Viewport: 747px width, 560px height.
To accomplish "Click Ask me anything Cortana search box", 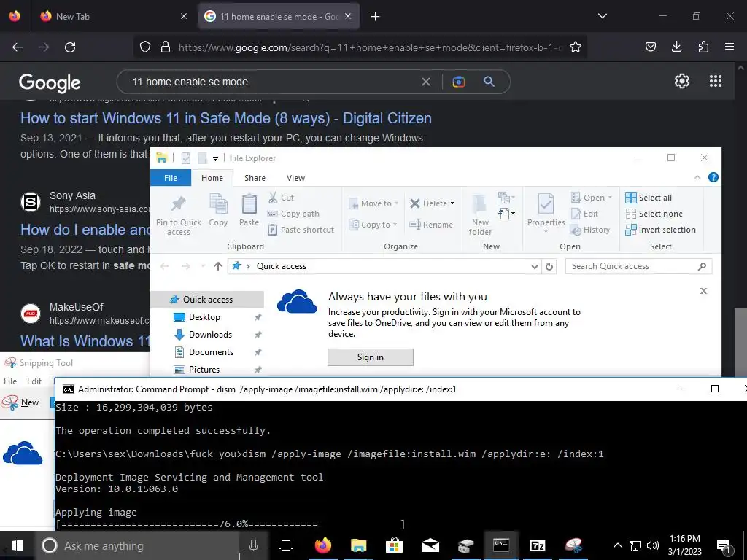I will [138, 545].
